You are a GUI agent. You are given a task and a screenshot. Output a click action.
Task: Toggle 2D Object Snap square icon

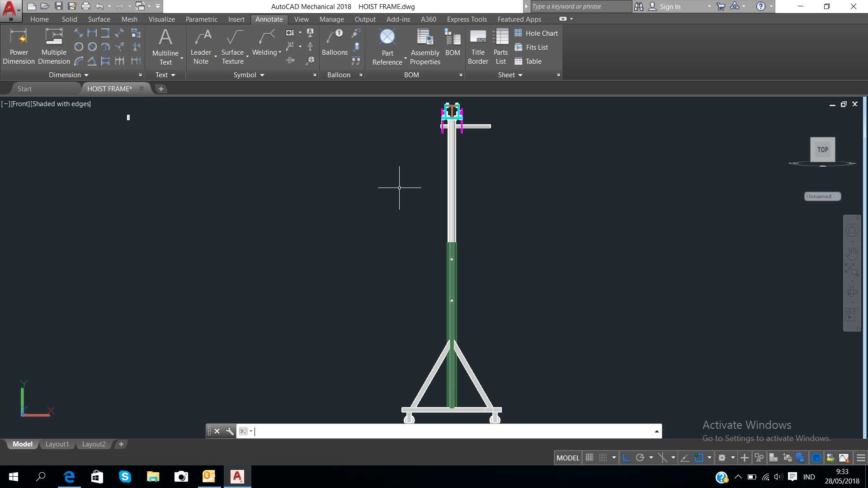click(699, 458)
